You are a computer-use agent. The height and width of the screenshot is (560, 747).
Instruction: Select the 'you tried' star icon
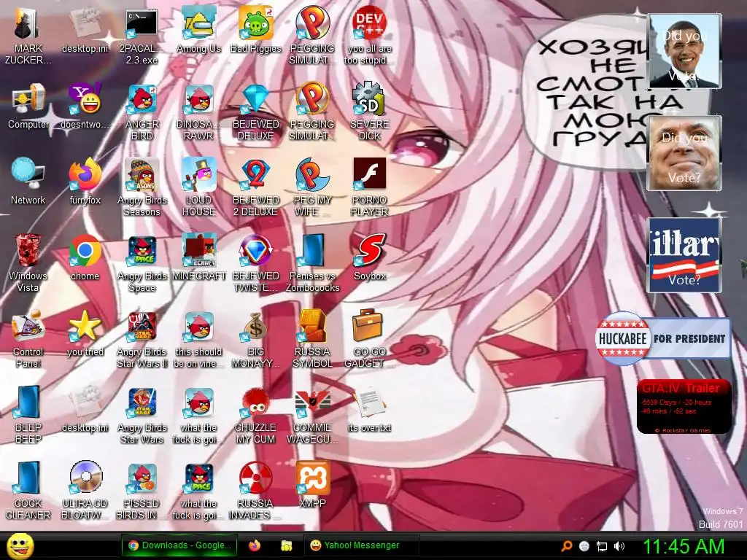85,333
